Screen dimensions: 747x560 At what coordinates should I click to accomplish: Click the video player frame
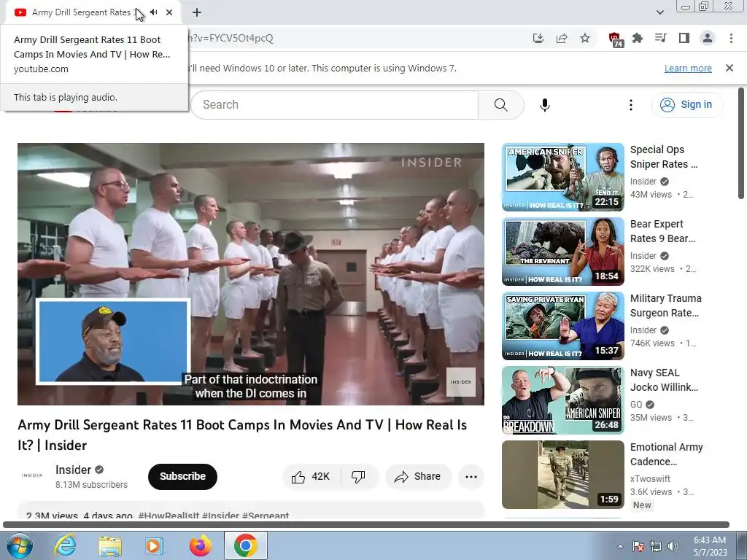(x=251, y=274)
